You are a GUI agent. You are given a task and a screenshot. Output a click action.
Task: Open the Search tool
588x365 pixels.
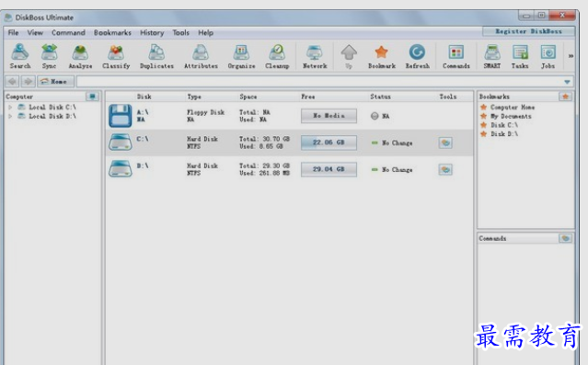click(20, 56)
